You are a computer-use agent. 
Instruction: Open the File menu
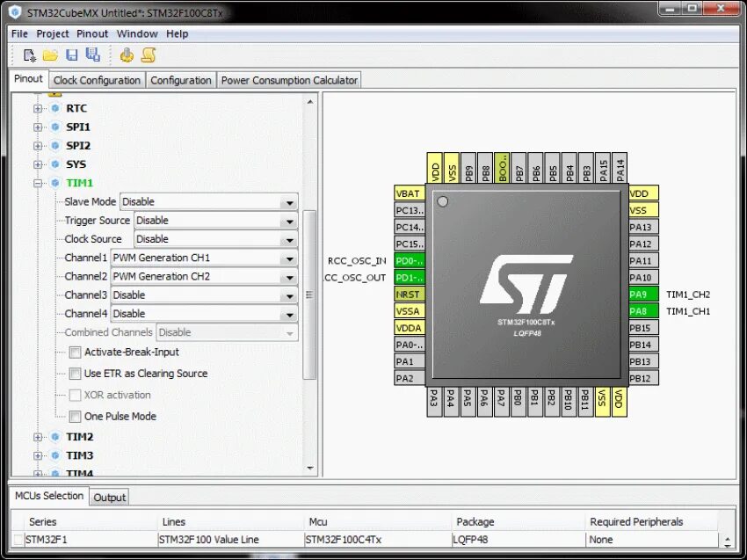[x=19, y=33]
